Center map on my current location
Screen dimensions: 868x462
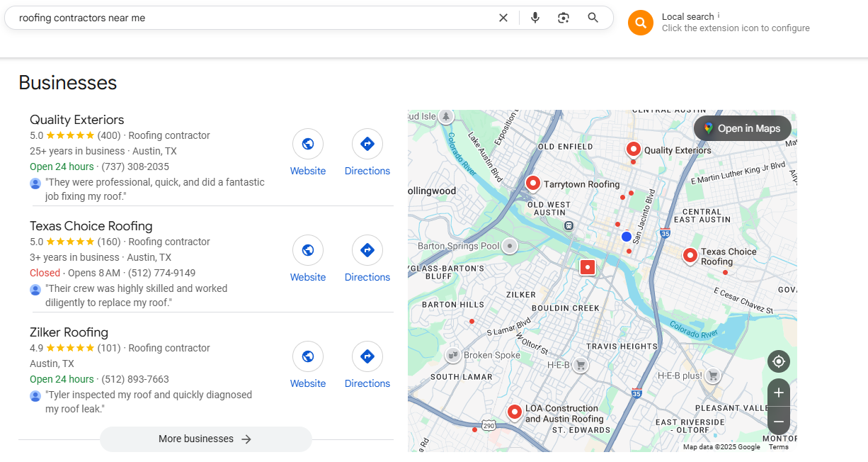[779, 361]
